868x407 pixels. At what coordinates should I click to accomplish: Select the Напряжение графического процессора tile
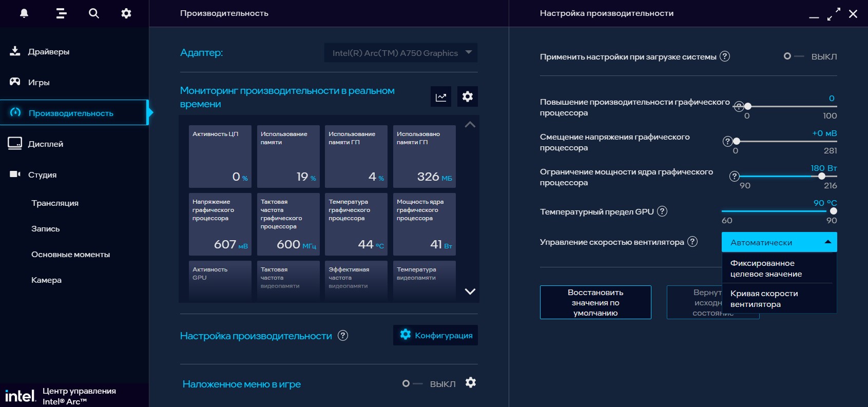[x=220, y=224]
